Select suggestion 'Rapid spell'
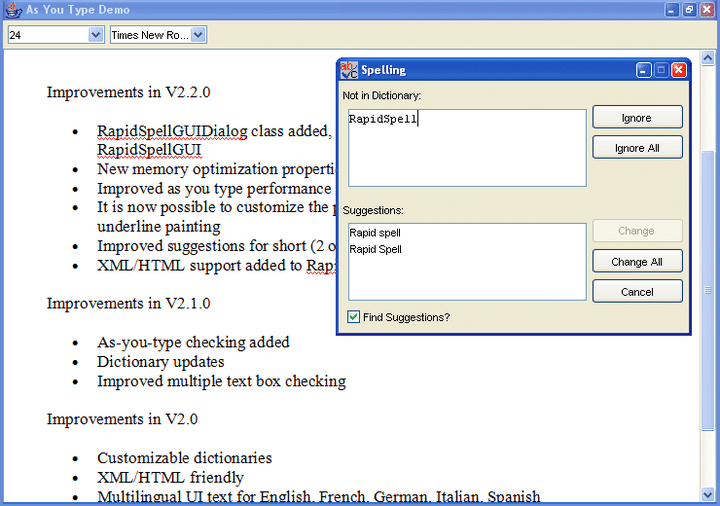Viewport: 720px width, 506px height. [375, 233]
